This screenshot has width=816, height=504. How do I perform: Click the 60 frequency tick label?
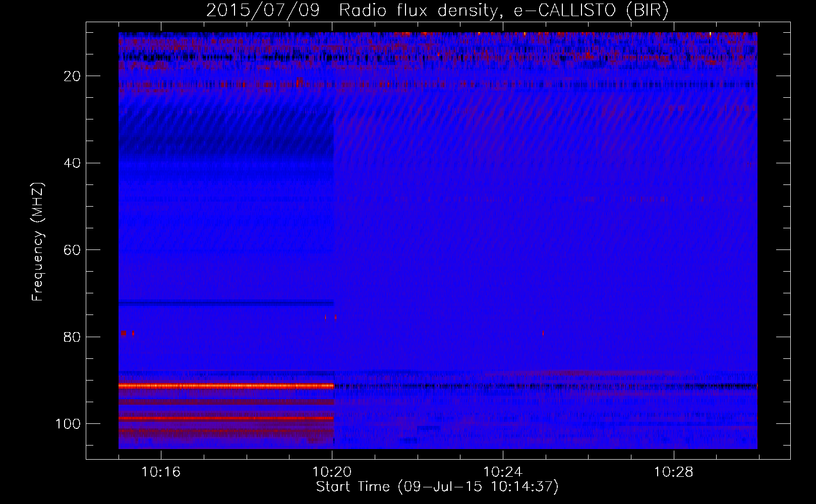pos(73,250)
